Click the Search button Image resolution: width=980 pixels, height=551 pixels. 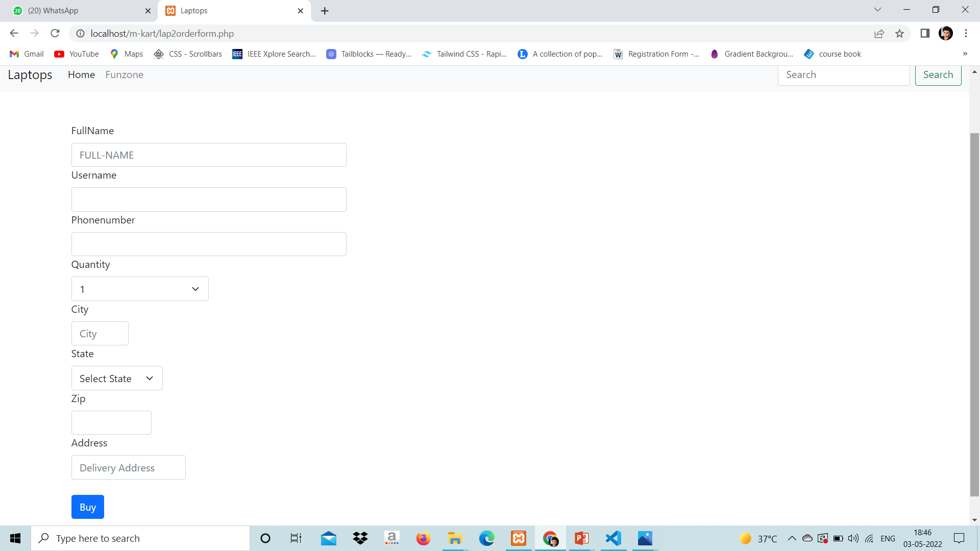pos(938,74)
